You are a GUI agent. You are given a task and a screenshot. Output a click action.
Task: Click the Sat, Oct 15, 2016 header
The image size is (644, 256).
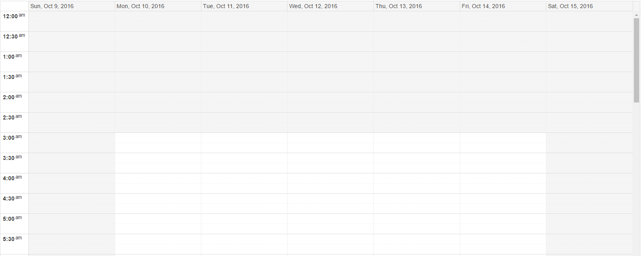click(570, 6)
